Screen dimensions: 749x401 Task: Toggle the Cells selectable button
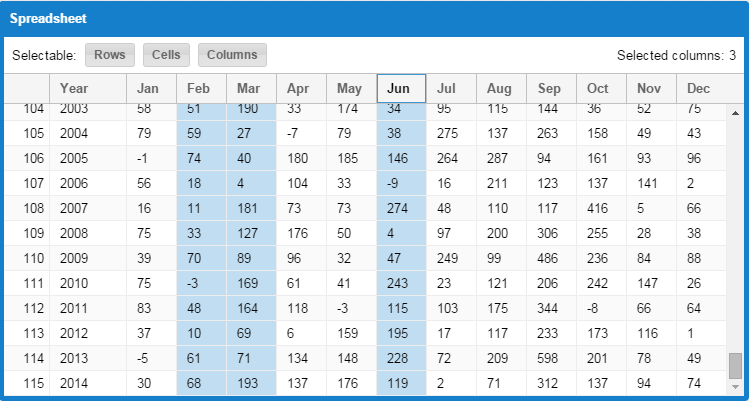(166, 55)
